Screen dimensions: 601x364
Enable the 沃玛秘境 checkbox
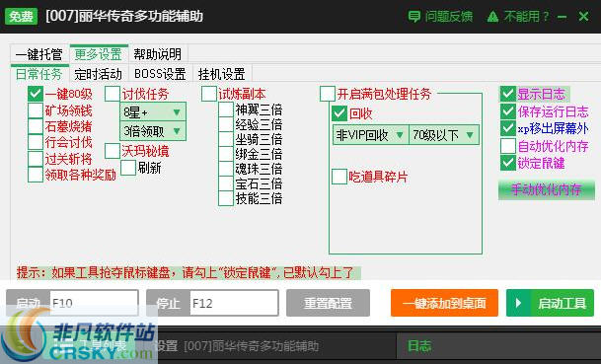[113, 151]
